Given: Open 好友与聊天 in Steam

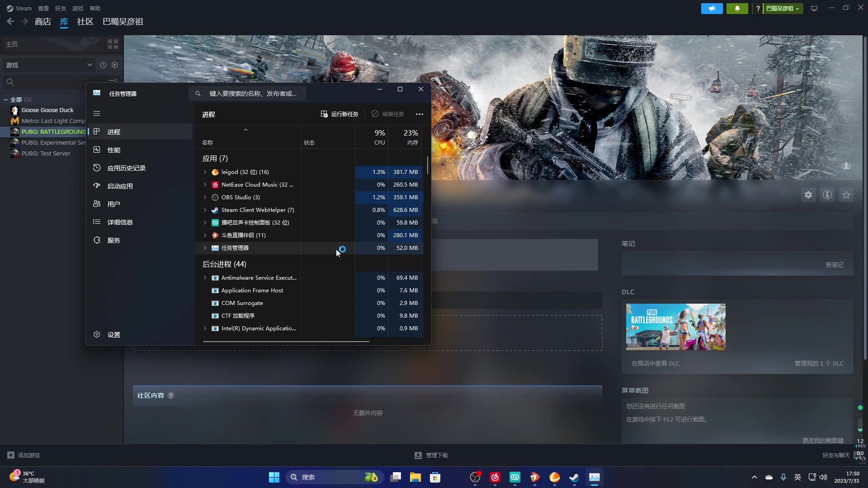Looking at the screenshot, I should point(836,455).
